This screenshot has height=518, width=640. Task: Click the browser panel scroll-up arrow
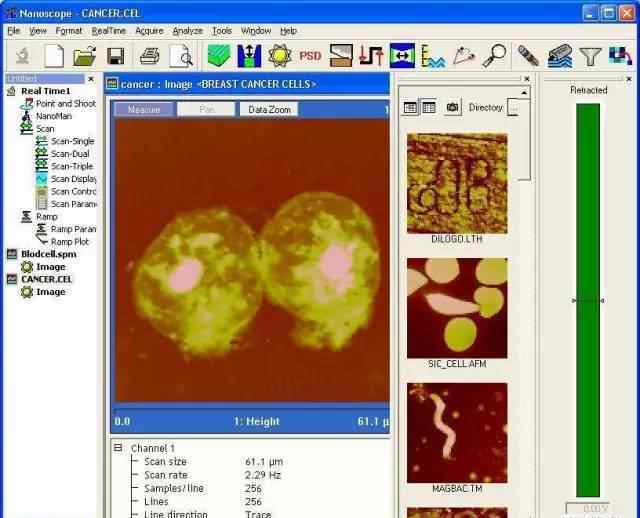click(524, 93)
